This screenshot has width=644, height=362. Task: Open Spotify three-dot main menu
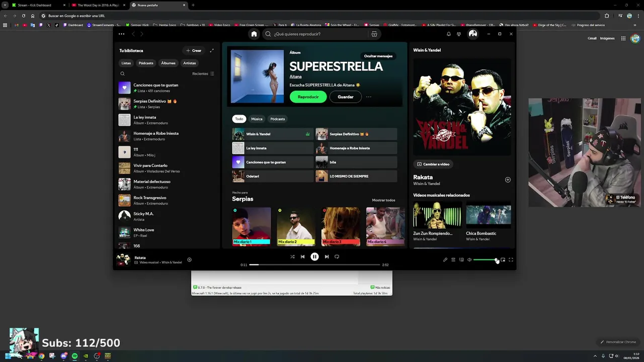pos(121,34)
